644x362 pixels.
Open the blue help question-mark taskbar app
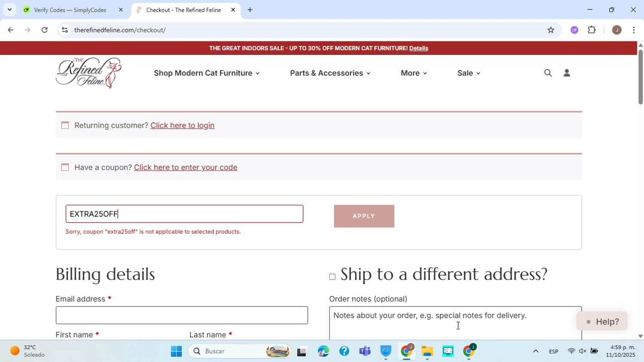[344, 352]
